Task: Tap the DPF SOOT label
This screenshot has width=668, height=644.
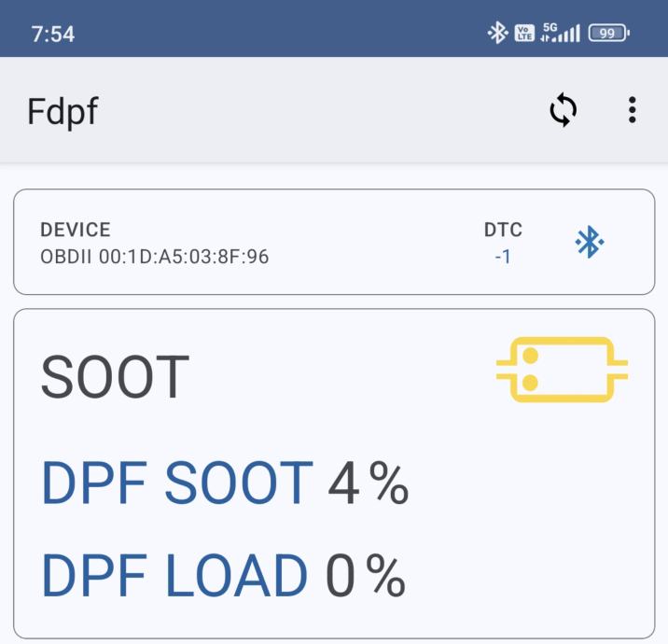Action: coord(177,483)
